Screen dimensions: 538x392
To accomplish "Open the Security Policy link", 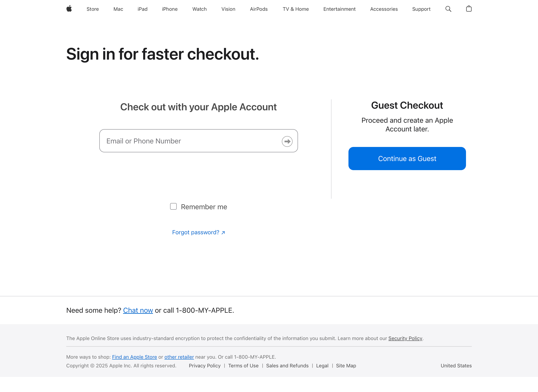I will click(x=405, y=338).
